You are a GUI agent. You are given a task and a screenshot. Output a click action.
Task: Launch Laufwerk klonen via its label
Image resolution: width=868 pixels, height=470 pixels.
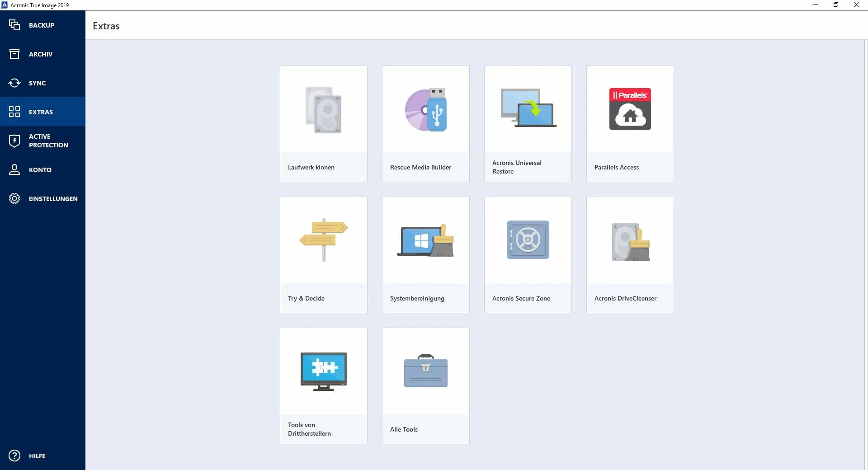[x=311, y=167]
